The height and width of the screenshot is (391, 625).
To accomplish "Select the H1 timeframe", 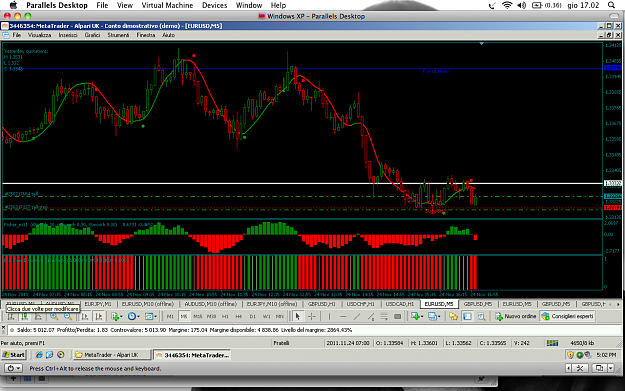I will (225, 316).
